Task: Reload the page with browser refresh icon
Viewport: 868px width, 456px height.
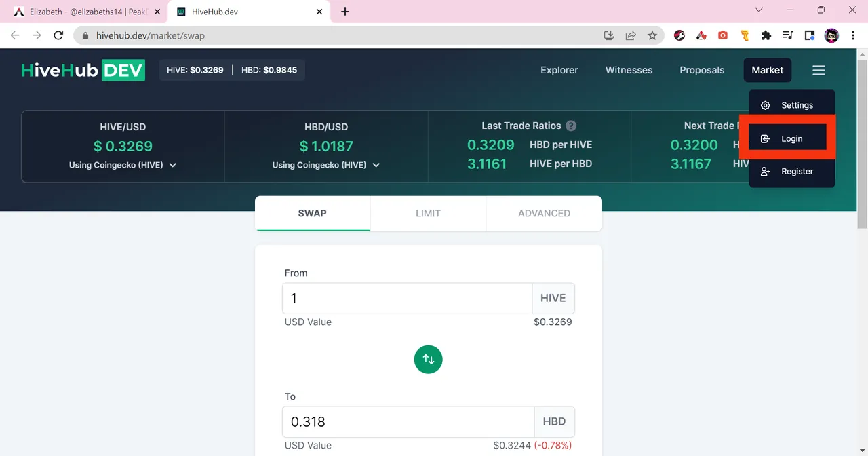Action: (58, 35)
